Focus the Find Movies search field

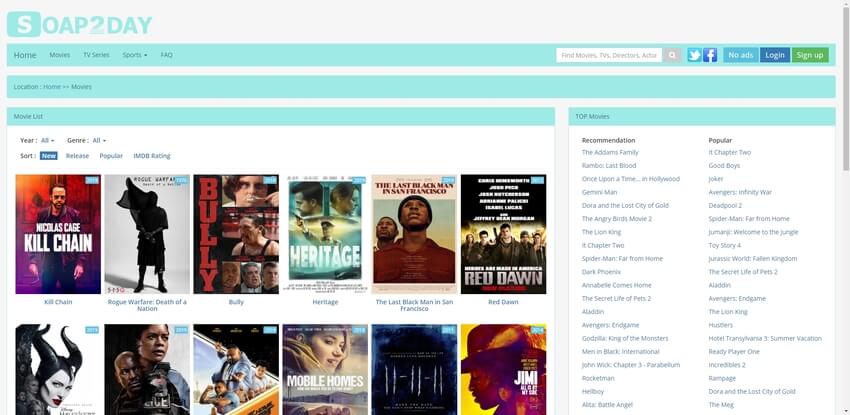[x=609, y=55]
